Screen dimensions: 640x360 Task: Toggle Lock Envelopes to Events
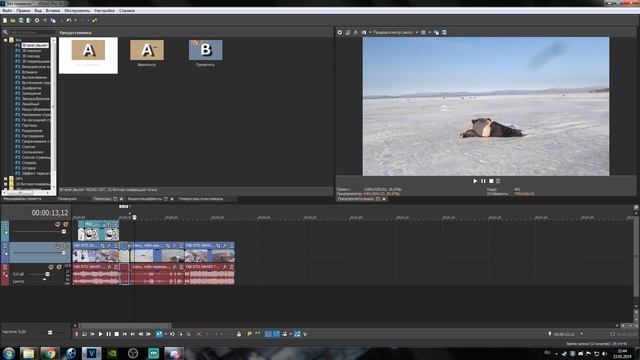tap(298, 334)
